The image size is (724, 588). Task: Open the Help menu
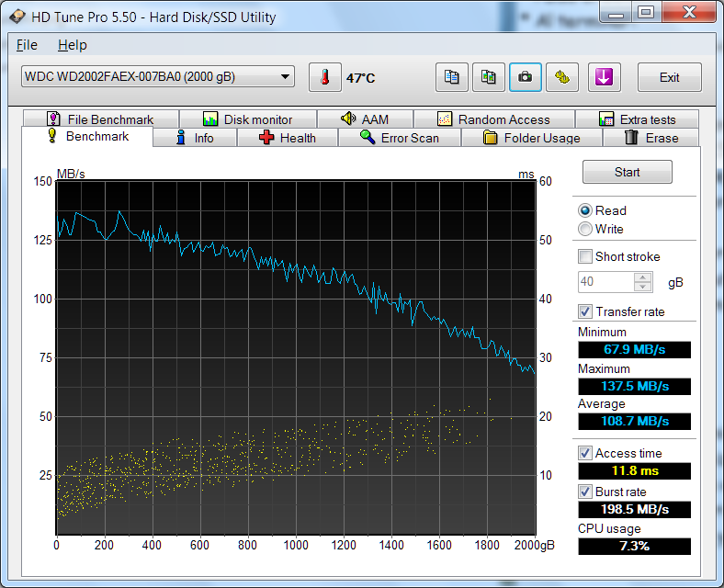(x=73, y=45)
